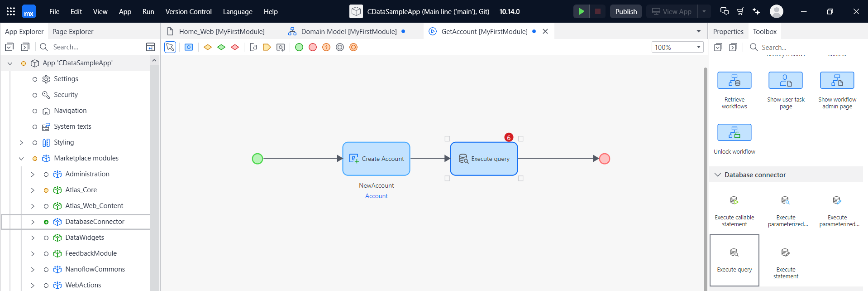Viewport: 868px width, 291px height.
Task: Click the green start event toolbar icon
Action: 299,47
